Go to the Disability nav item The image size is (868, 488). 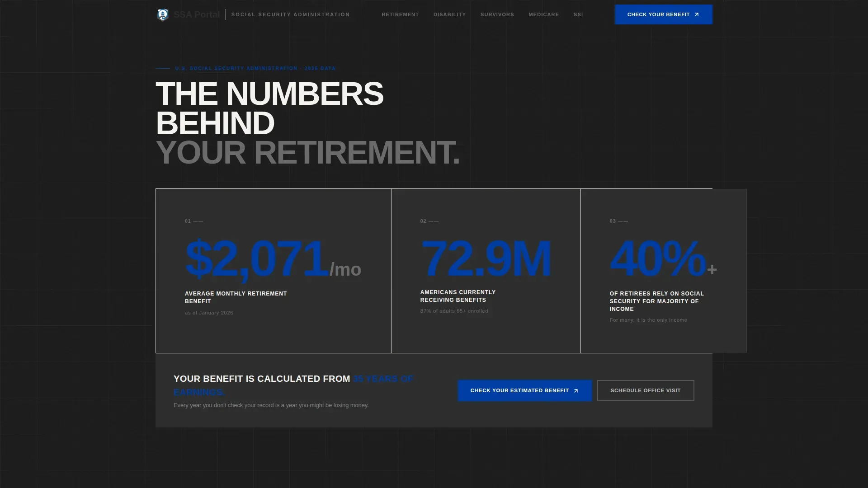pos(449,15)
